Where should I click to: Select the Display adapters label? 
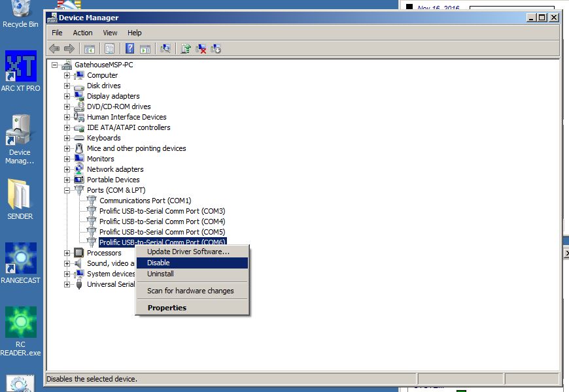(113, 96)
